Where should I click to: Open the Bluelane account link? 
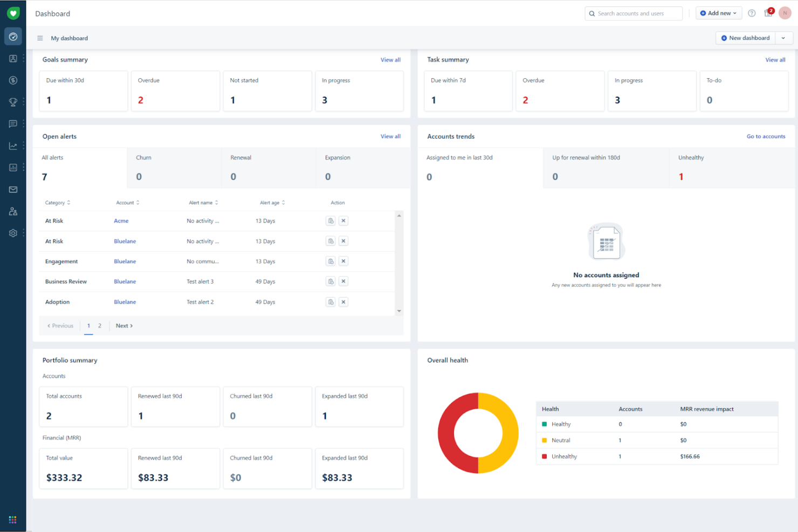125,241
